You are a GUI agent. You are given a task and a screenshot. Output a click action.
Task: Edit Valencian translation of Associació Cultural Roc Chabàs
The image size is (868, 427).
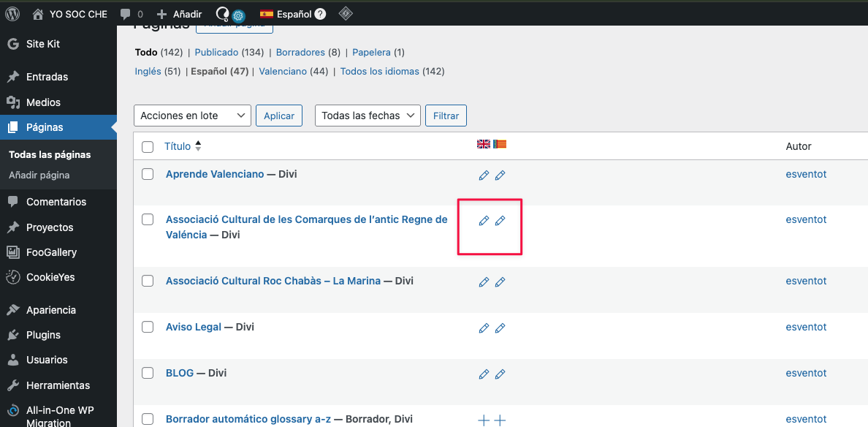point(500,282)
